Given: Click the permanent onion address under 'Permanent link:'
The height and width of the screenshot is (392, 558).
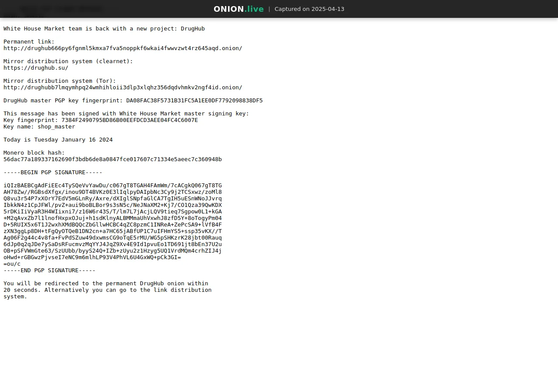Looking at the screenshot, I should 123,48.
